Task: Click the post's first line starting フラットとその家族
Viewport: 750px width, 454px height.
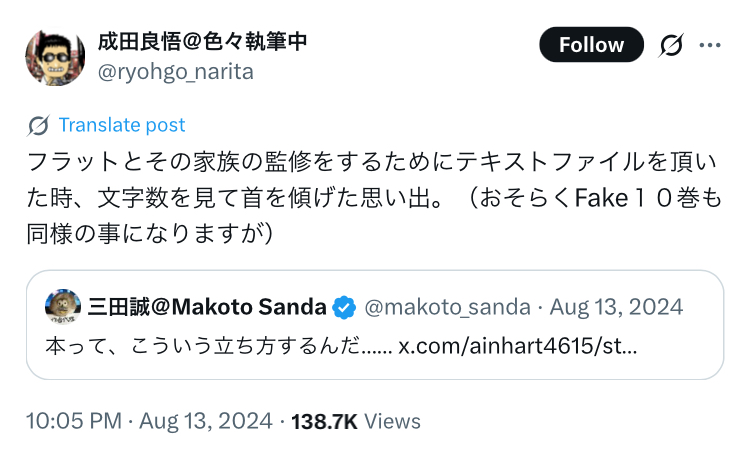Action: tap(372, 161)
